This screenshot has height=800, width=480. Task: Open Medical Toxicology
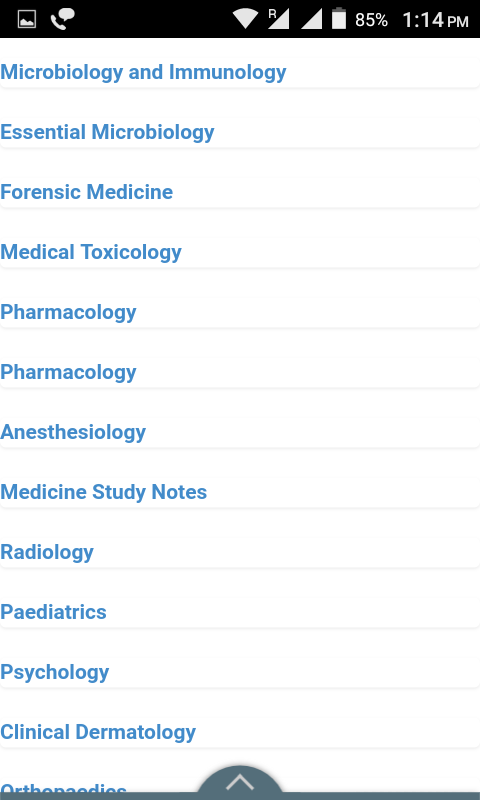91,252
